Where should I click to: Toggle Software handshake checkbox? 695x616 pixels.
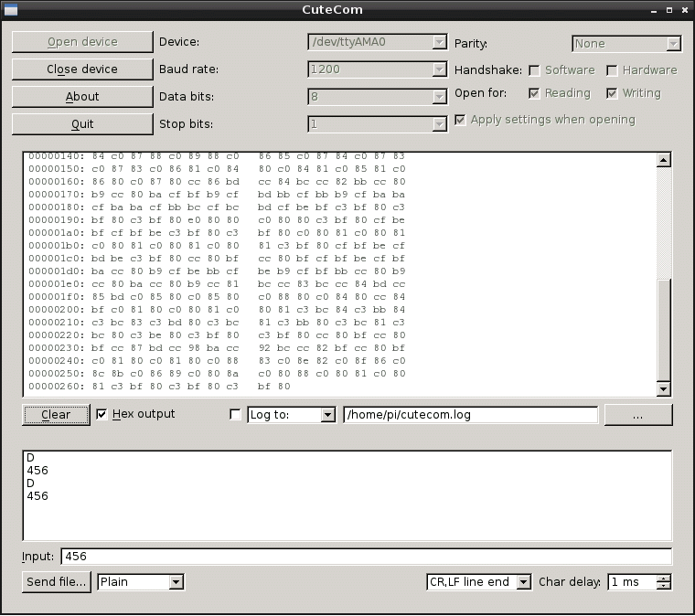click(535, 70)
